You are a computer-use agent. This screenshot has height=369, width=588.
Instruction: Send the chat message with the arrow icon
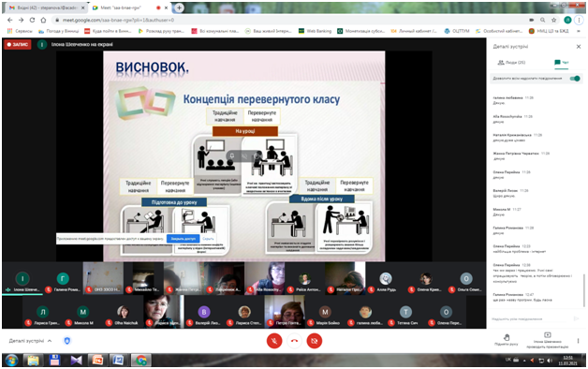point(577,318)
